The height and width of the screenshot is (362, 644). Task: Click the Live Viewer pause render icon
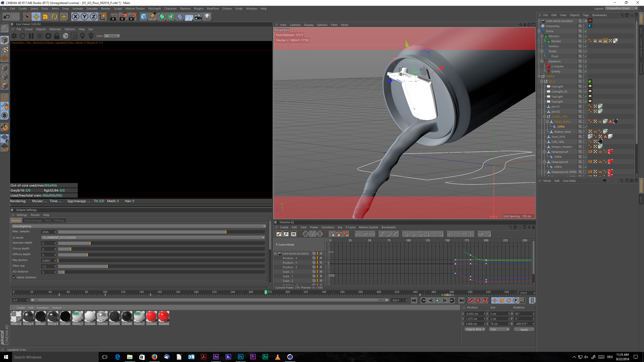click(x=31, y=36)
